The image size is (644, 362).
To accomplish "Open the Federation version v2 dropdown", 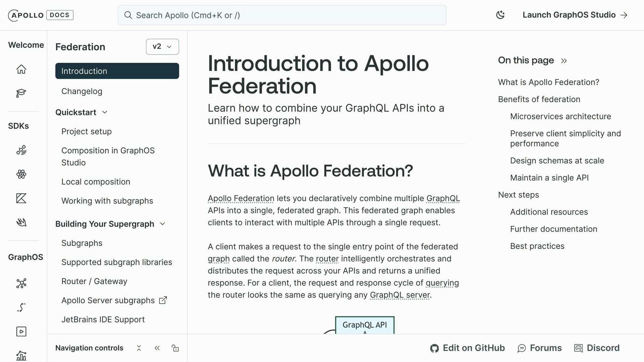I will coord(162,47).
